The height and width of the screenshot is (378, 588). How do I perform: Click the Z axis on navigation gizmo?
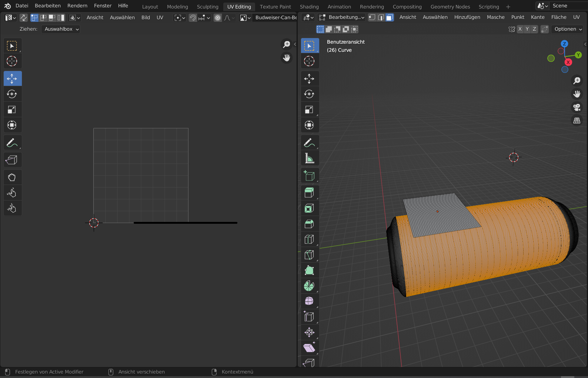click(564, 44)
